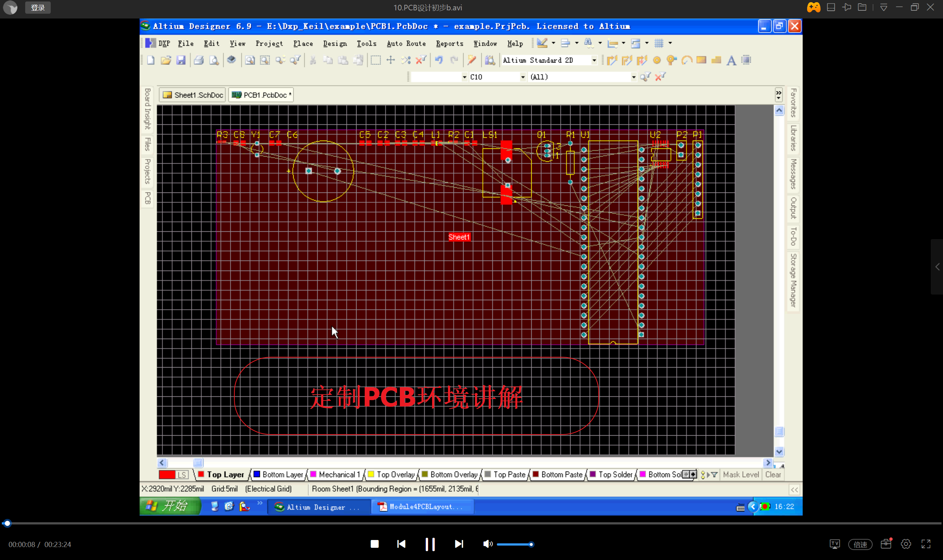Select the Differential Pair Routing tool

tap(627, 60)
